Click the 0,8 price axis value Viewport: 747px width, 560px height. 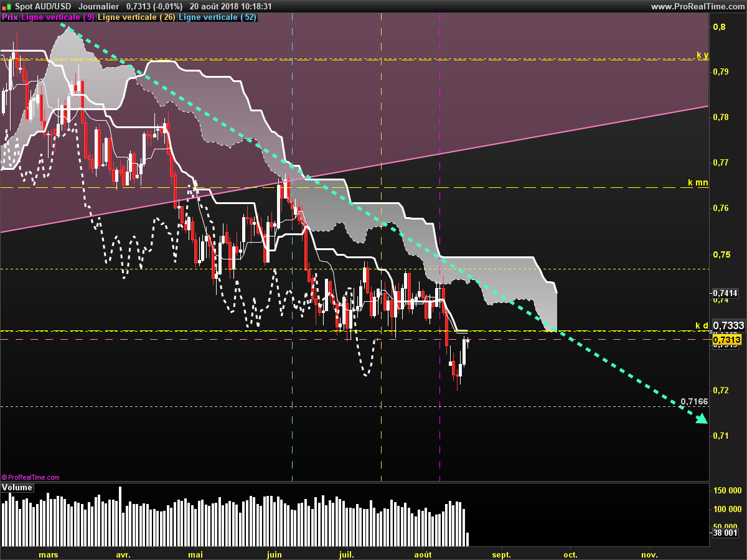coord(719,27)
